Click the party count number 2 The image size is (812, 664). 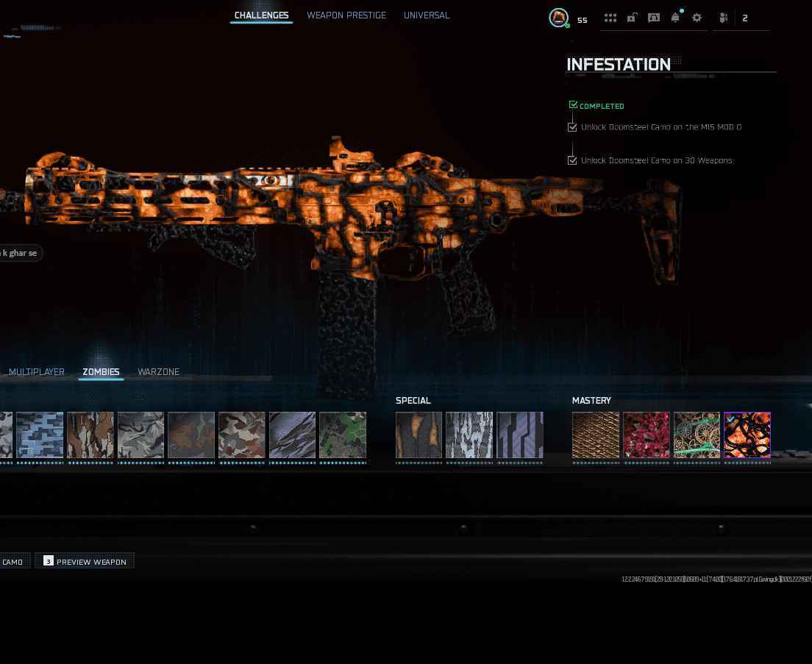click(744, 18)
